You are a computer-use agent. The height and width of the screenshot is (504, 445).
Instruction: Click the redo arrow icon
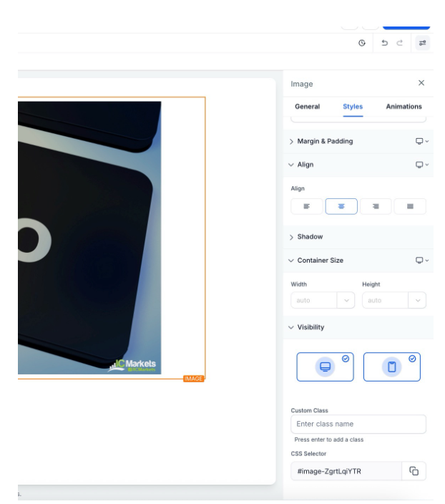[x=399, y=43]
